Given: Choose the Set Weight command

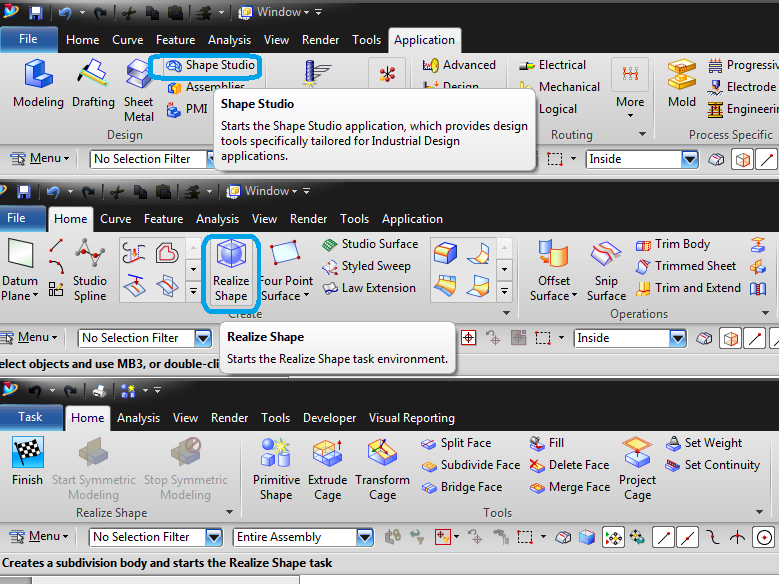Looking at the screenshot, I should [x=704, y=443].
